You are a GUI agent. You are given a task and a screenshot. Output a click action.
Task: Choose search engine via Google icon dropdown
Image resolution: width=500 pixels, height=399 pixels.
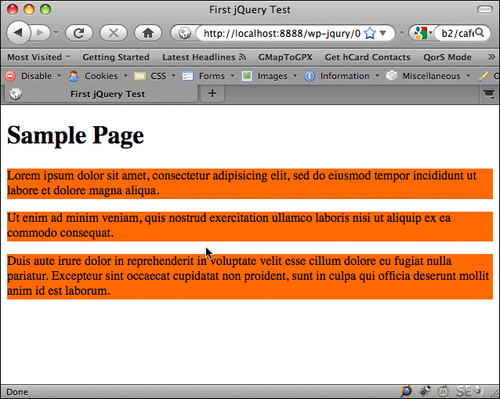click(x=423, y=33)
